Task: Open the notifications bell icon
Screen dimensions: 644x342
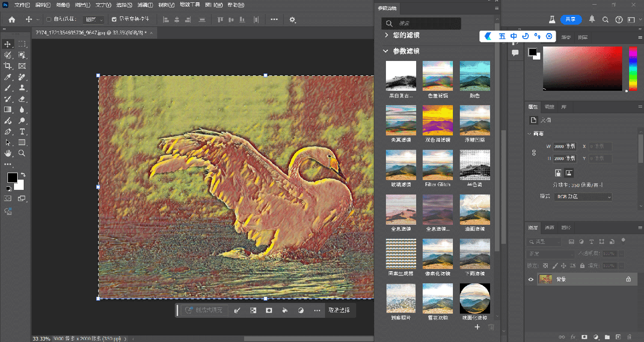Action: (x=592, y=20)
